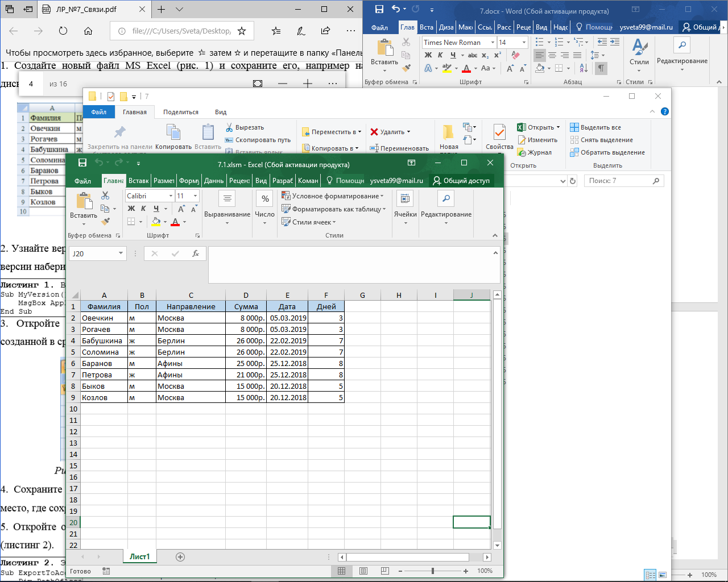Select Лист1 sheet tab
The image size is (728, 582).
click(140, 557)
